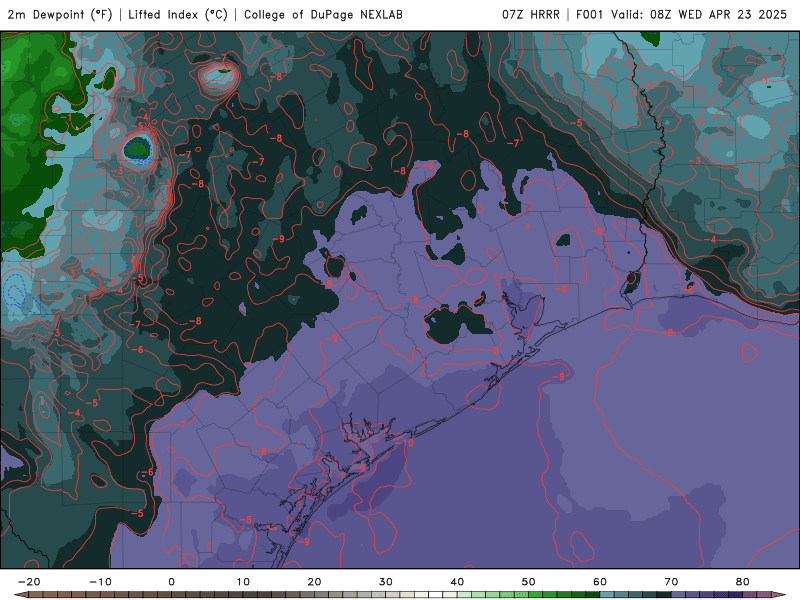Click the 70 color bar label
The height and width of the screenshot is (600, 800).
[x=671, y=582]
